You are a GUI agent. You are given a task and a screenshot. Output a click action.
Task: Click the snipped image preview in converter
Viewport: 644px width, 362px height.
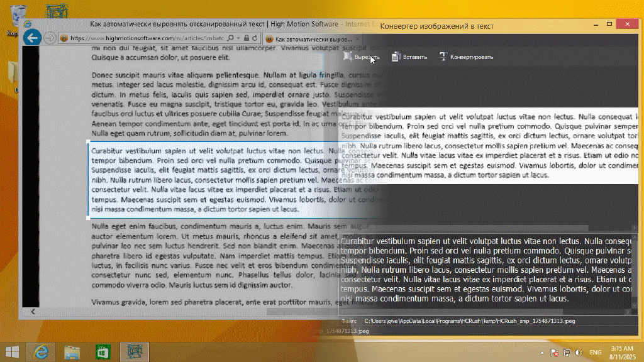488,146
